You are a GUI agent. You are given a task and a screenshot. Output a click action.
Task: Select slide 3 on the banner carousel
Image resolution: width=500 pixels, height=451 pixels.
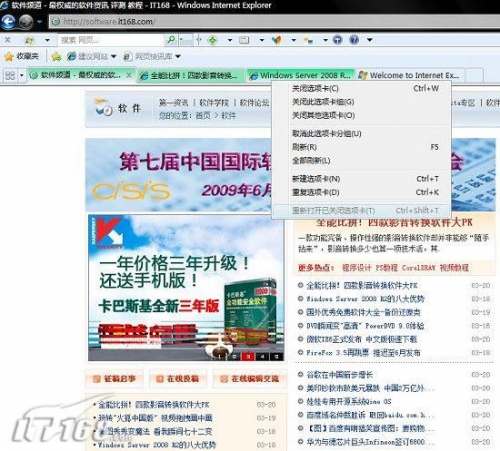click(x=248, y=356)
